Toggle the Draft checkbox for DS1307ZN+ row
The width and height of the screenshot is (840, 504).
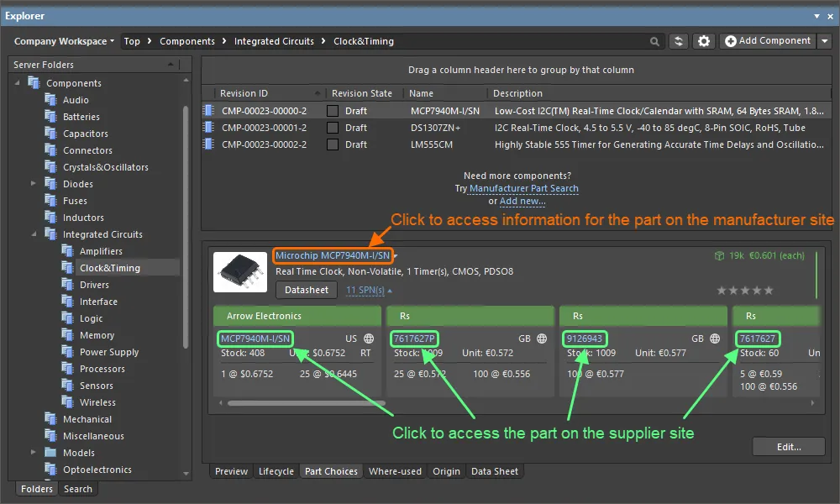coord(333,128)
